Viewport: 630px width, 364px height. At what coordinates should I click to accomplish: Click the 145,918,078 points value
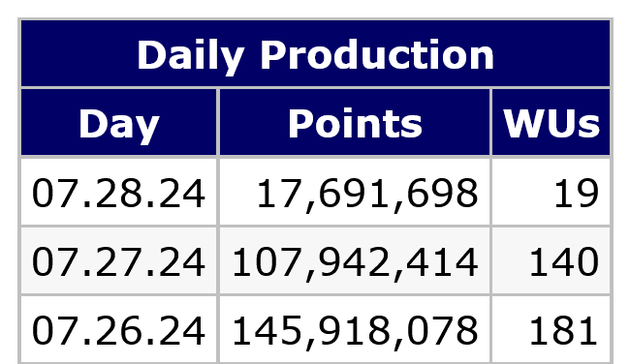tap(355, 331)
